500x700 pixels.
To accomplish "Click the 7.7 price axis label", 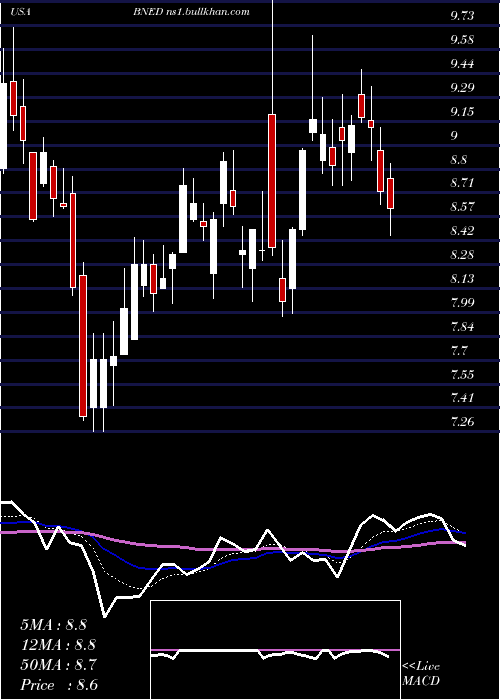I will tap(459, 350).
